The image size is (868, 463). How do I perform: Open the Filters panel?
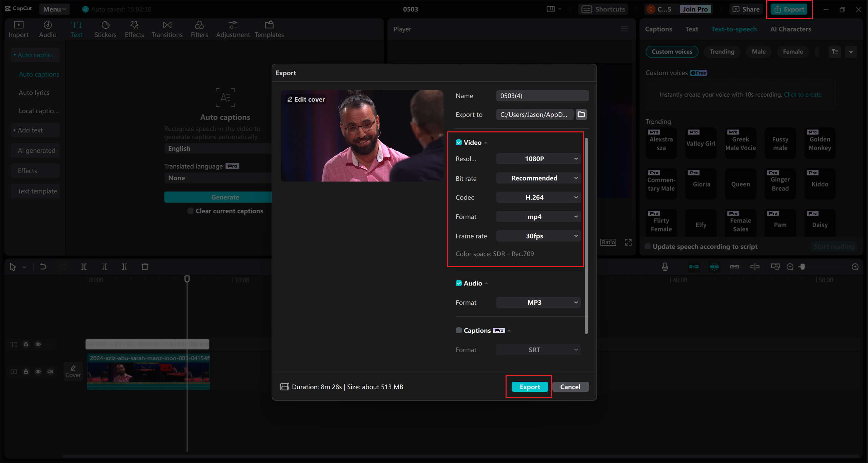point(199,29)
